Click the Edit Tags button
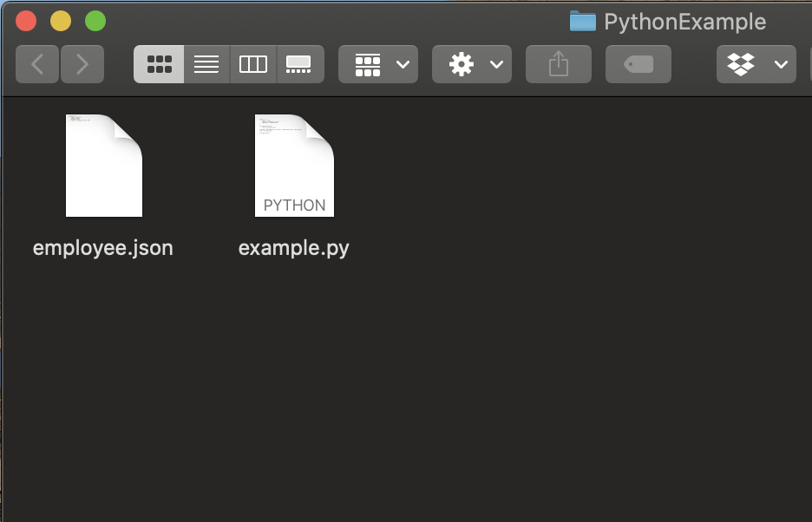 coord(638,63)
